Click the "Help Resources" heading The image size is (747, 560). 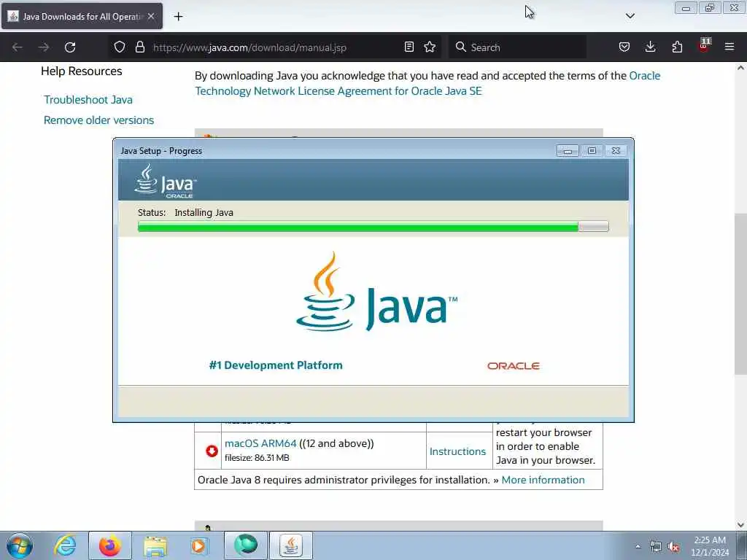click(x=82, y=71)
